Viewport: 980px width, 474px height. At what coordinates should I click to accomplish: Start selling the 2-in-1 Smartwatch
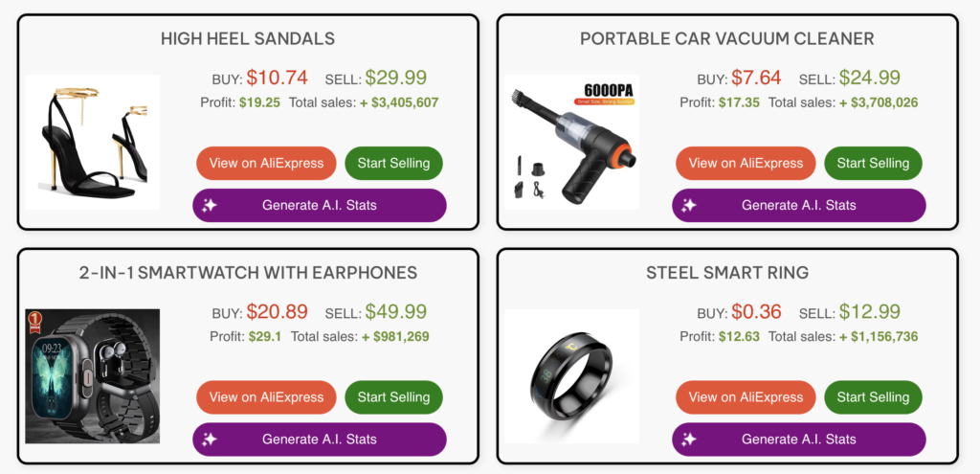(393, 397)
